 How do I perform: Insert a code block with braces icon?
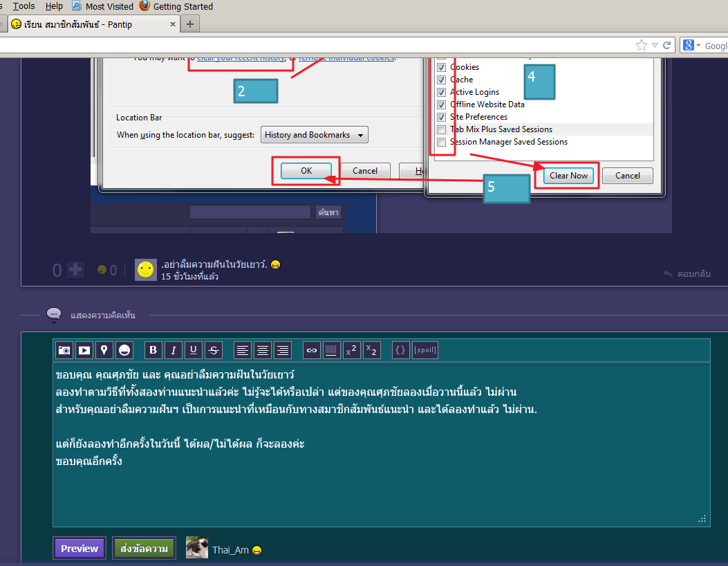point(400,350)
